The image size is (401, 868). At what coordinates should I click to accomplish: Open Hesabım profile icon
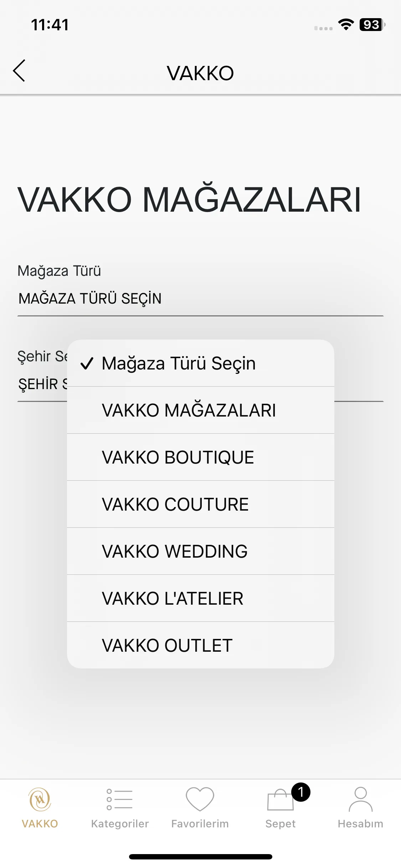pyautogui.click(x=361, y=799)
